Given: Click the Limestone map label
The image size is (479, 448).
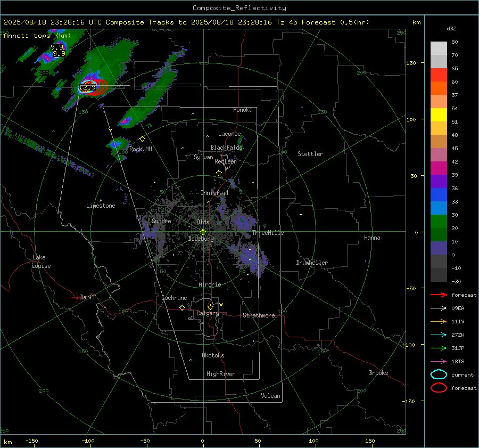Looking at the screenshot, I should pyautogui.click(x=101, y=206).
